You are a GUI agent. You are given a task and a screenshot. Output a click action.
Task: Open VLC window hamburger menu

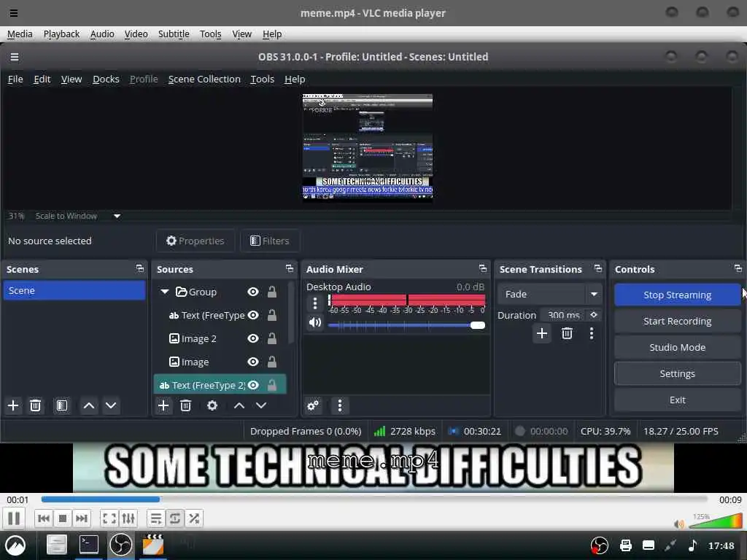click(x=14, y=13)
